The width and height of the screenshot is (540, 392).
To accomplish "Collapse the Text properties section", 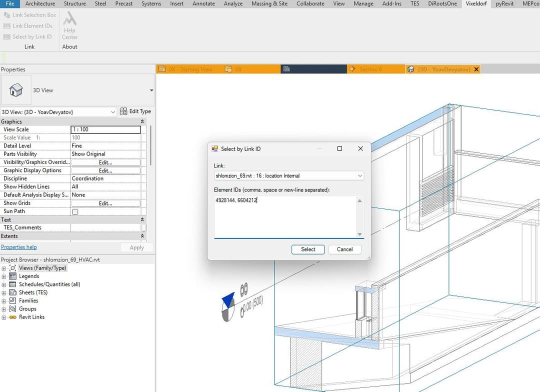I will pos(142,219).
